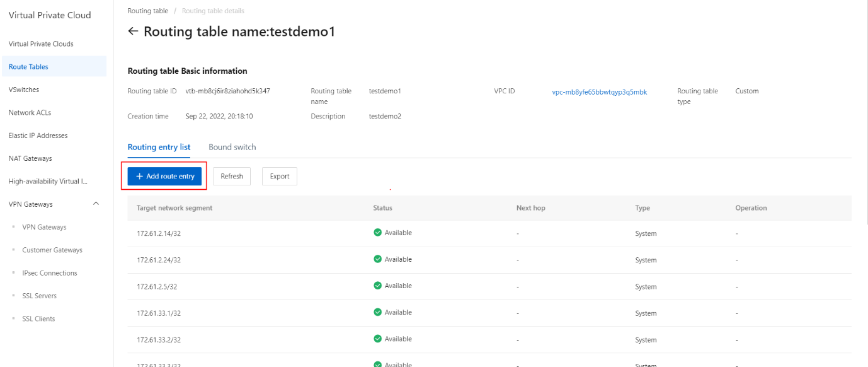This screenshot has height=367, width=868.
Task: Open NAT Gateways in sidebar
Action: [x=30, y=158]
